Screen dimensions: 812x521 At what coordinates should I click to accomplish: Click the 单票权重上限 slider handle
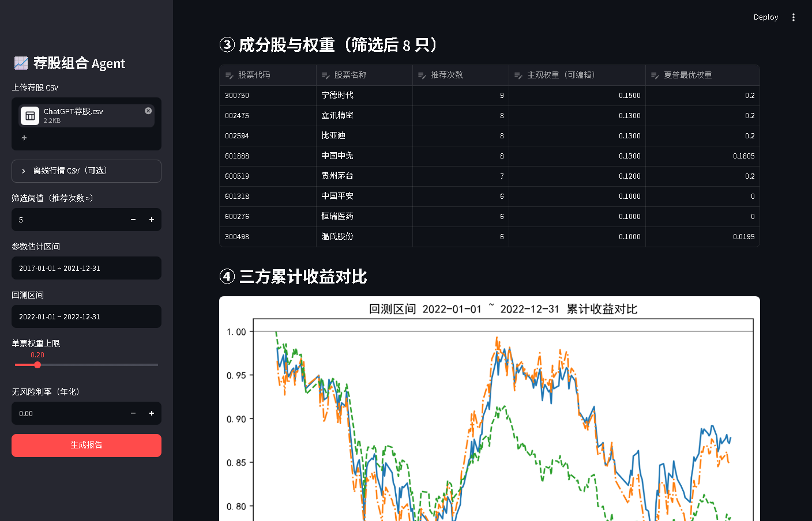coord(37,365)
